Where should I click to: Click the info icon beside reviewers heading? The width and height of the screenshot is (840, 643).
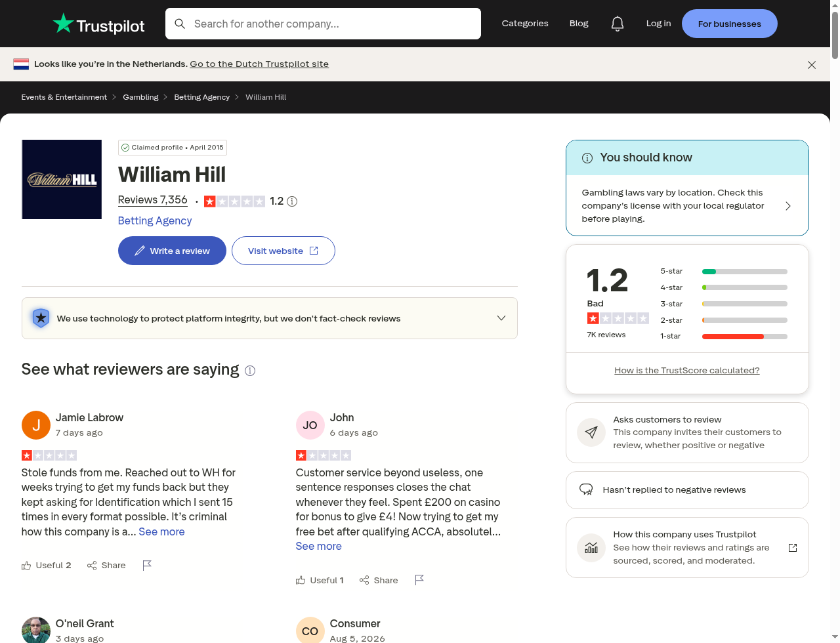click(x=250, y=371)
